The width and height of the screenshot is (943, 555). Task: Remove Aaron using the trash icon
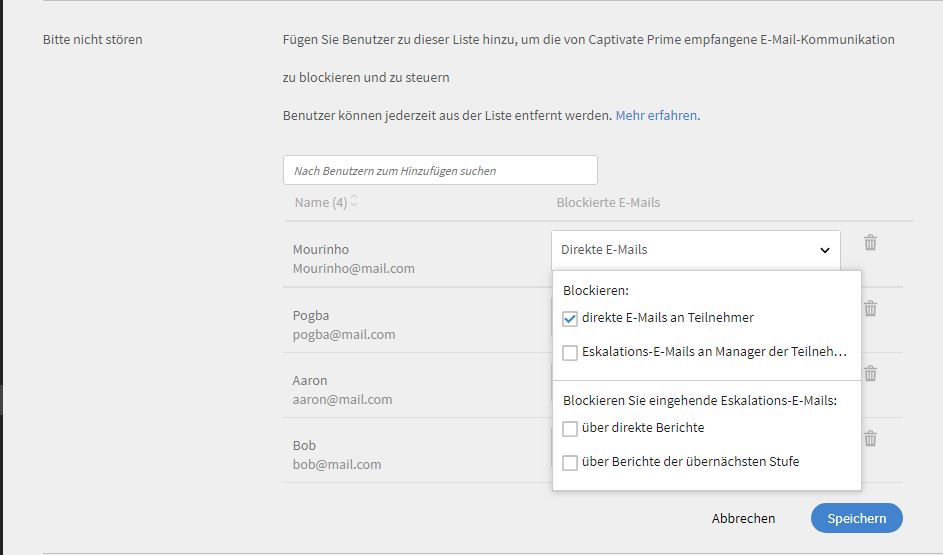[x=870, y=374]
